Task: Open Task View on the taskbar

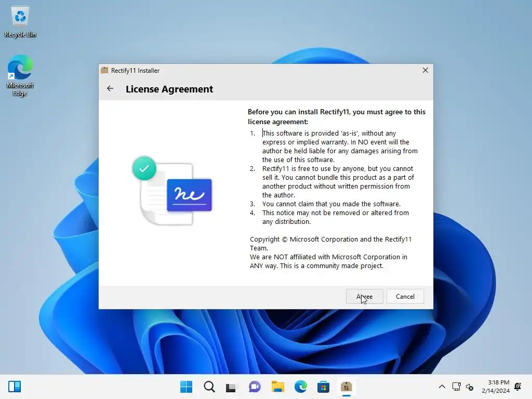Action: [x=231, y=387]
